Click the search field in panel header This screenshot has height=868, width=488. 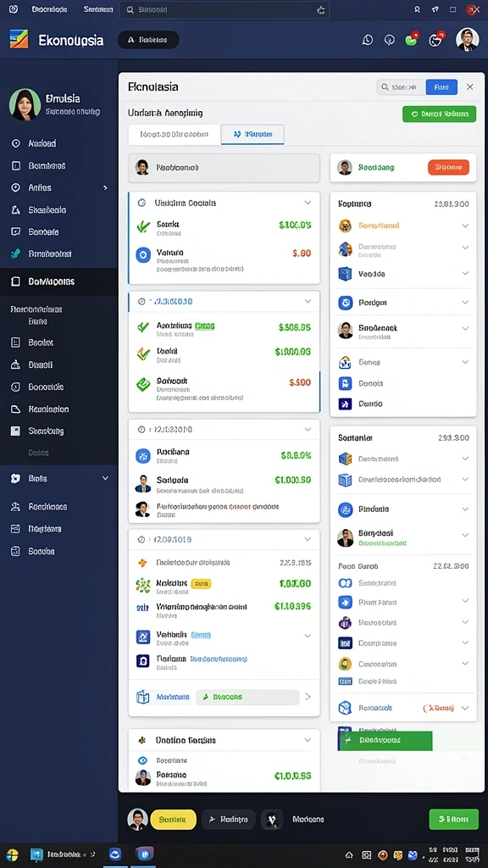point(401,87)
